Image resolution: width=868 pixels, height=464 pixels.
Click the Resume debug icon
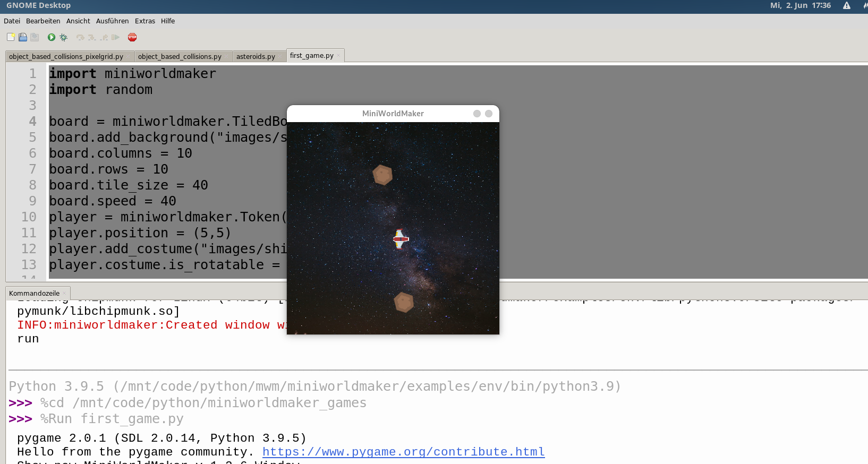pos(115,37)
